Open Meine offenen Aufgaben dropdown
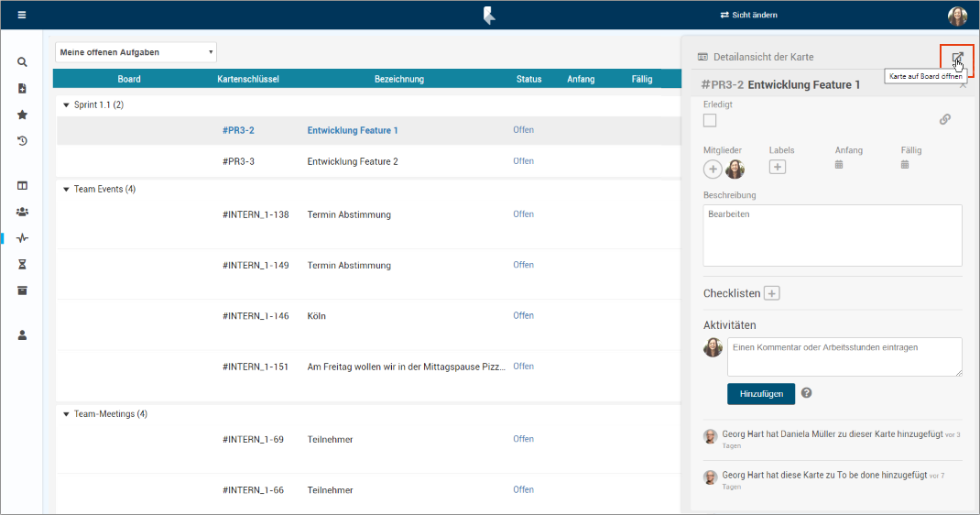 [x=136, y=52]
